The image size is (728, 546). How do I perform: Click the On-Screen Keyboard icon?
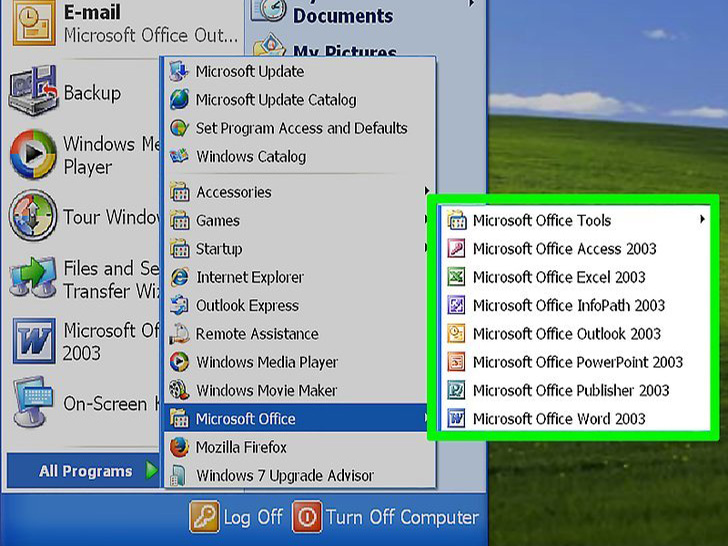click(32, 402)
